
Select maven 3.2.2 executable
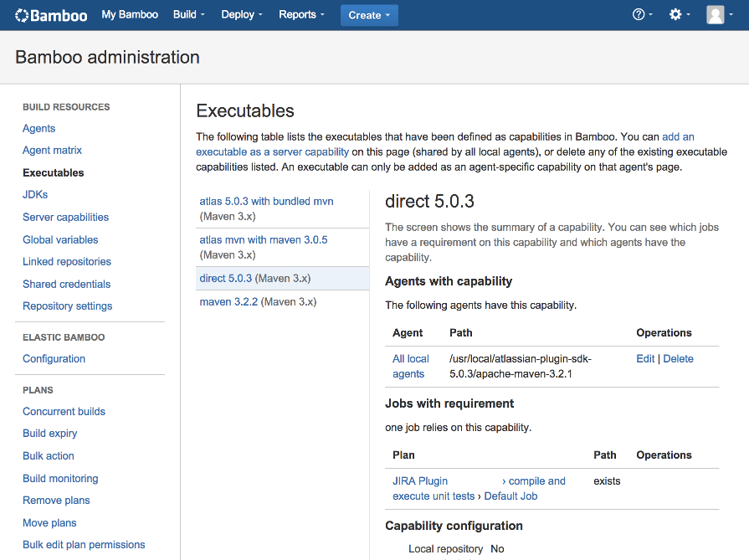coord(228,302)
